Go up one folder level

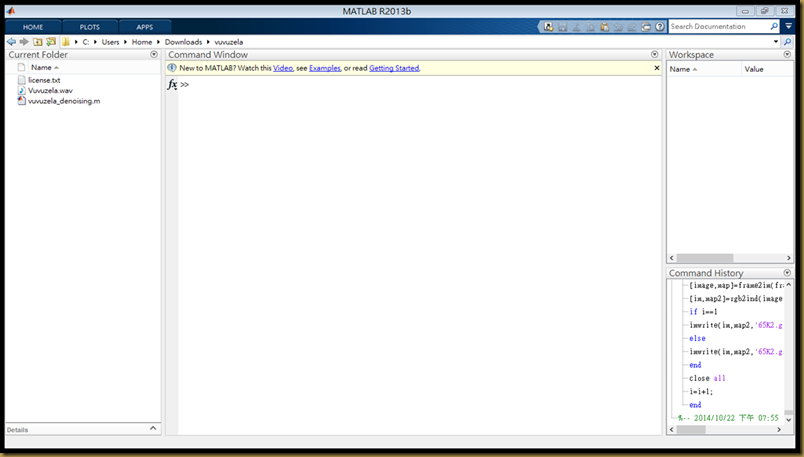[x=37, y=42]
